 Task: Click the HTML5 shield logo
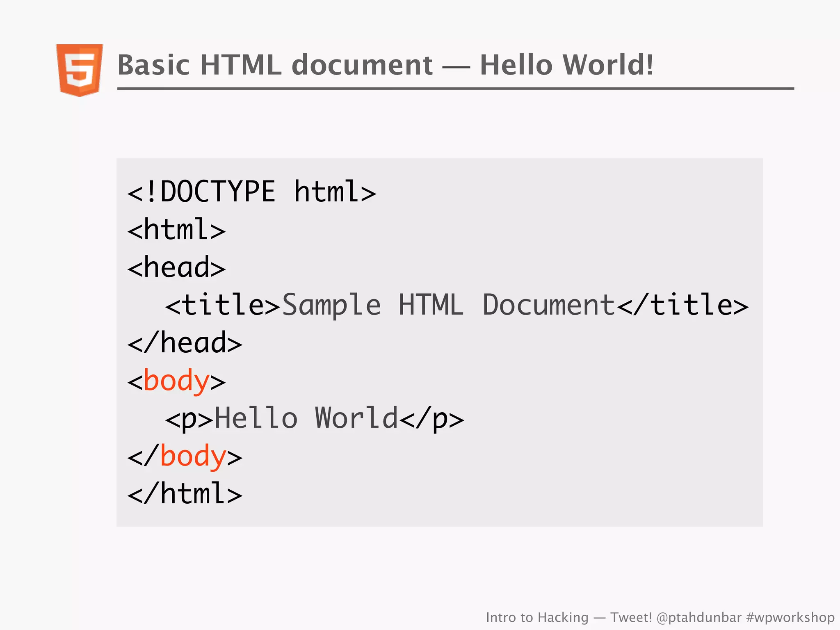pyautogui.click(x=80, y=70)
